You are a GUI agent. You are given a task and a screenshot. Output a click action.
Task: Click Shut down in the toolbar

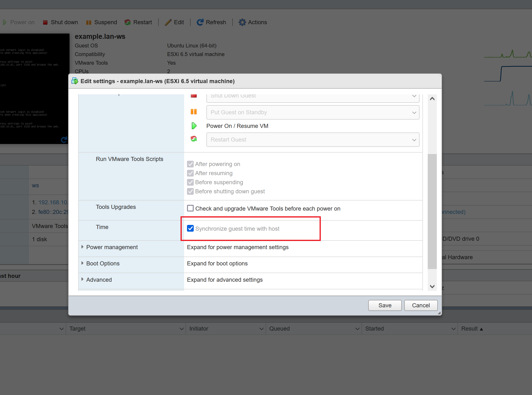60,22
